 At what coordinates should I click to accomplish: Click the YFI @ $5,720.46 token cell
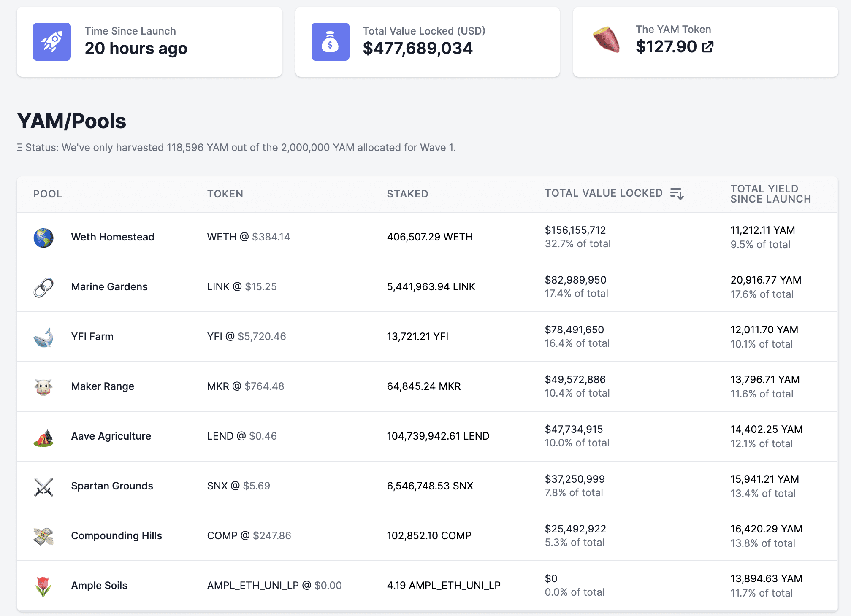click(247, 337)
